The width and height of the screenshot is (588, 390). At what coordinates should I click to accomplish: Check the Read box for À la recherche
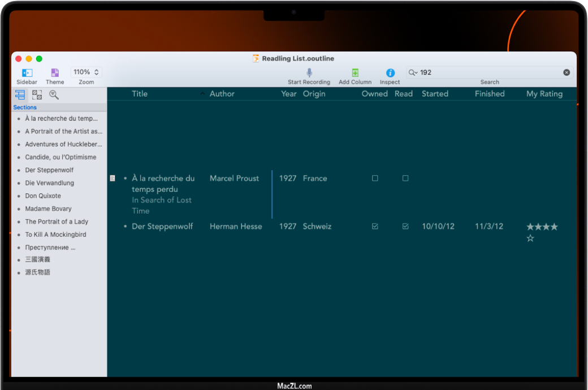[405, 179]
